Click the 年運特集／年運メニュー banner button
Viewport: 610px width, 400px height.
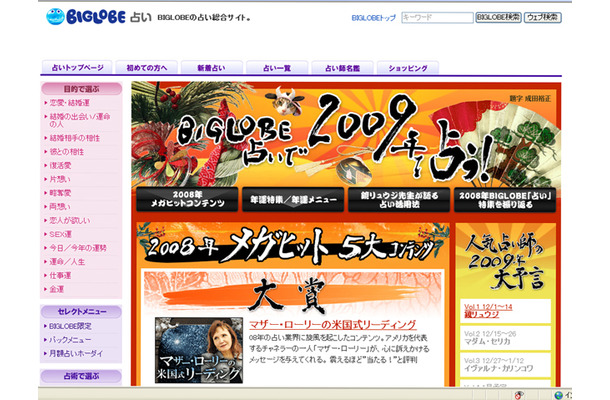(x=293, y=200)
